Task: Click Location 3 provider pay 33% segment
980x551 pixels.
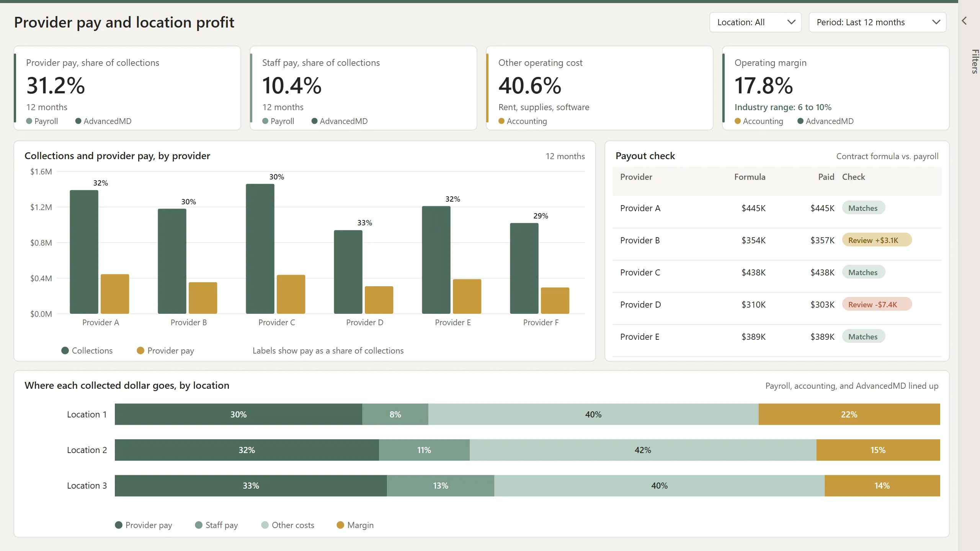Action: tap(251, 486)
